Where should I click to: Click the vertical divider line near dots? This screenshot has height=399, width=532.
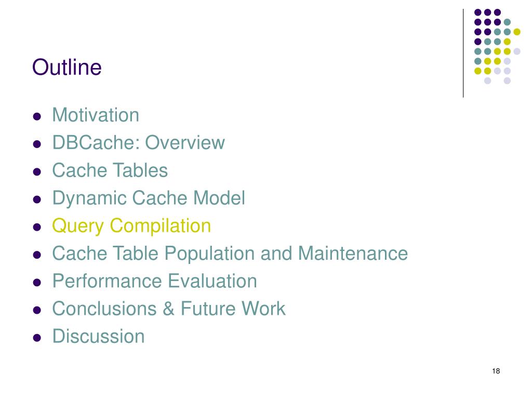[463, 54]
